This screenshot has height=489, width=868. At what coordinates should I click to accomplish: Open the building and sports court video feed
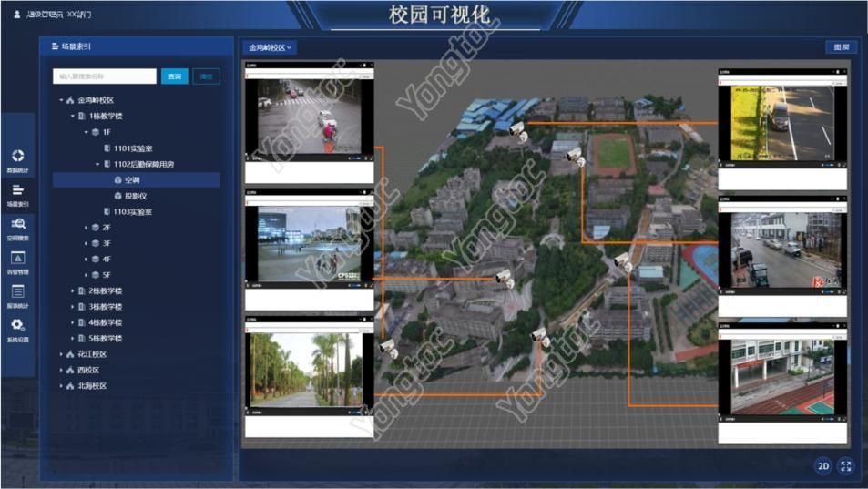click(x=782, y=377)
